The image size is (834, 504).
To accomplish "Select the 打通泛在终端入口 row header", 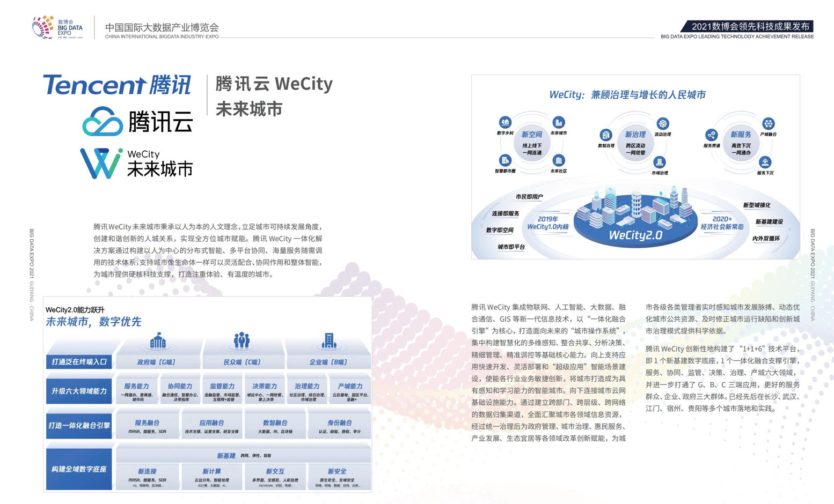I will 79,362.
